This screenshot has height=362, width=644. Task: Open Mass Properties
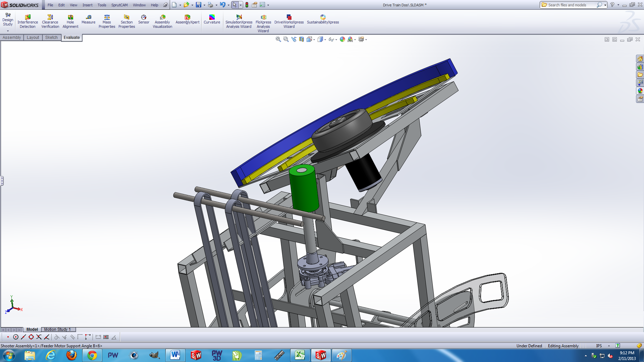tap(107, 21)
